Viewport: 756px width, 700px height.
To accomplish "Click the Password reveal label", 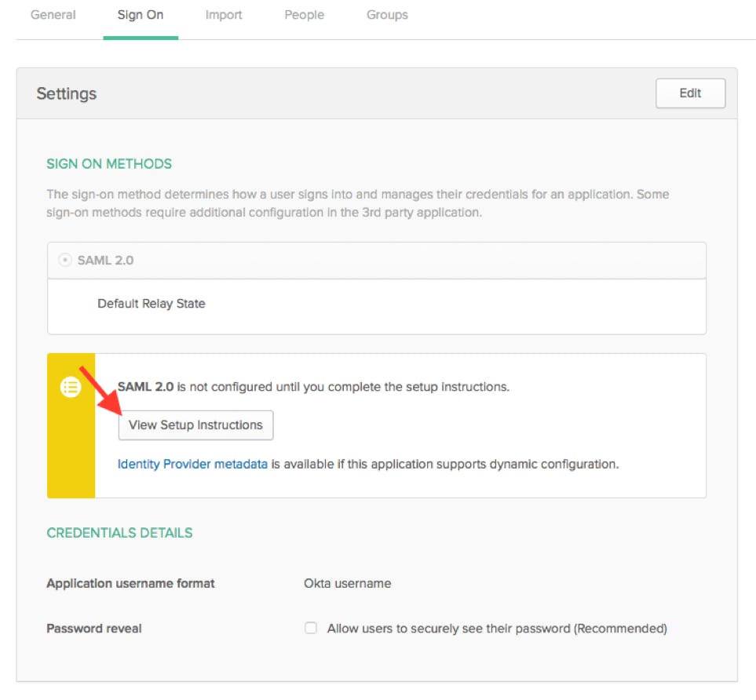I will [94, 628].
